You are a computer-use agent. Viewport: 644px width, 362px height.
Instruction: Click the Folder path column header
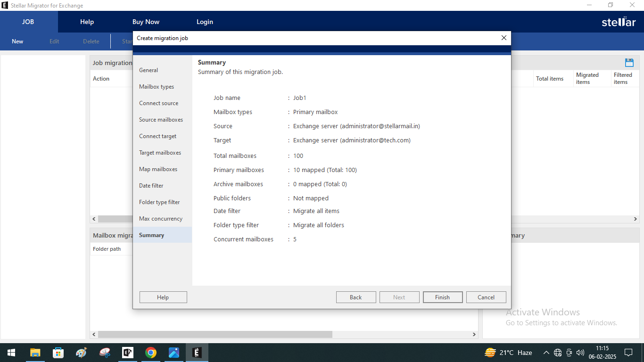coord(107,249)
